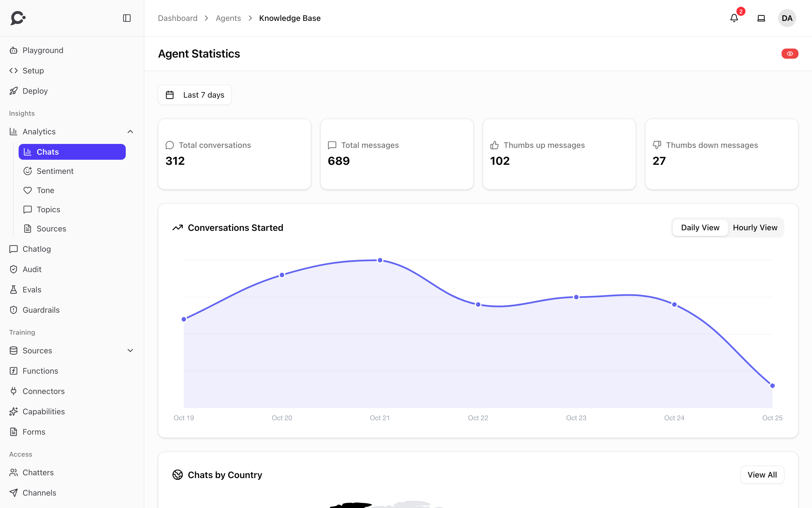Click View All for Chats by Country
The height and width of the screenshot is (508, 812).
point(762,475)
